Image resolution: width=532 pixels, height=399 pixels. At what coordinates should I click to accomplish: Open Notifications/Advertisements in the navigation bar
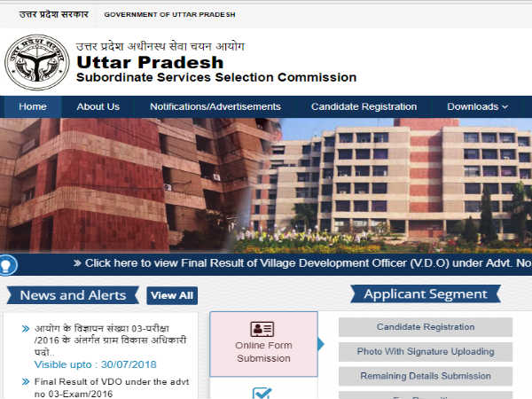click(x=215, y=107)
